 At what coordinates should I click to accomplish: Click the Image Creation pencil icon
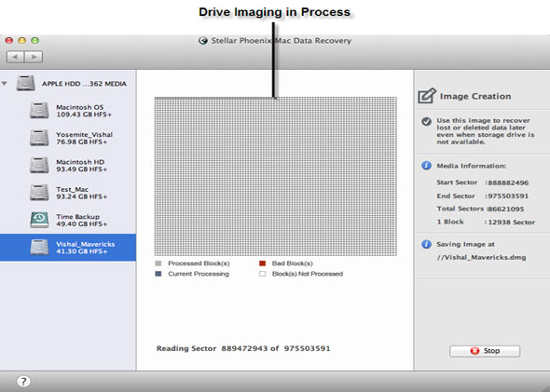tap(427, 96)
